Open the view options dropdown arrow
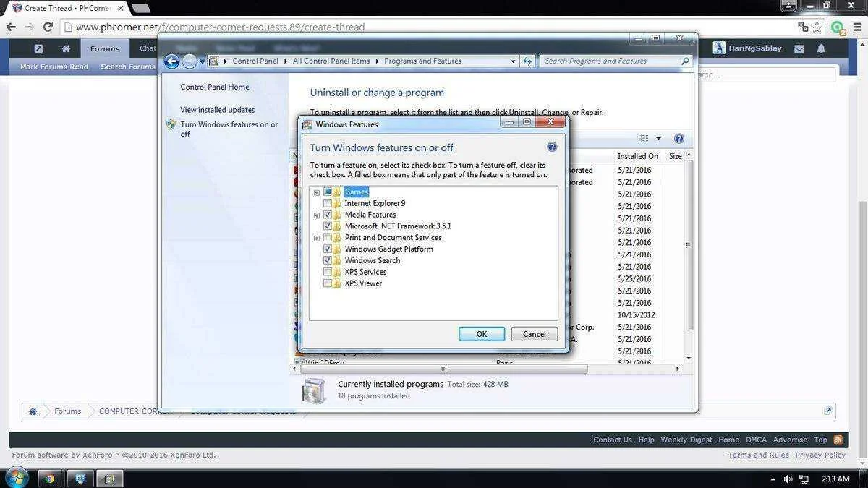The width and height of the screenshot is (868, 488). click(x=658, y=139)
